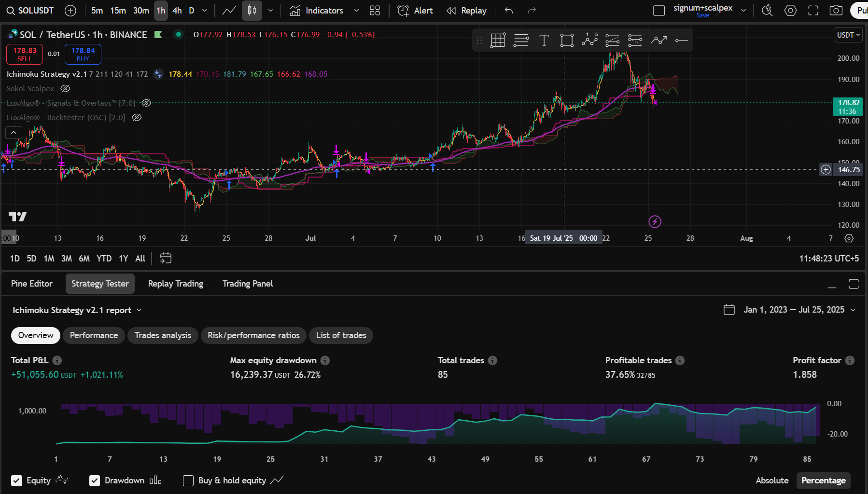868x494 pixels.
Task: Enter fullscreen mode
Action: (x=813, y=11)
